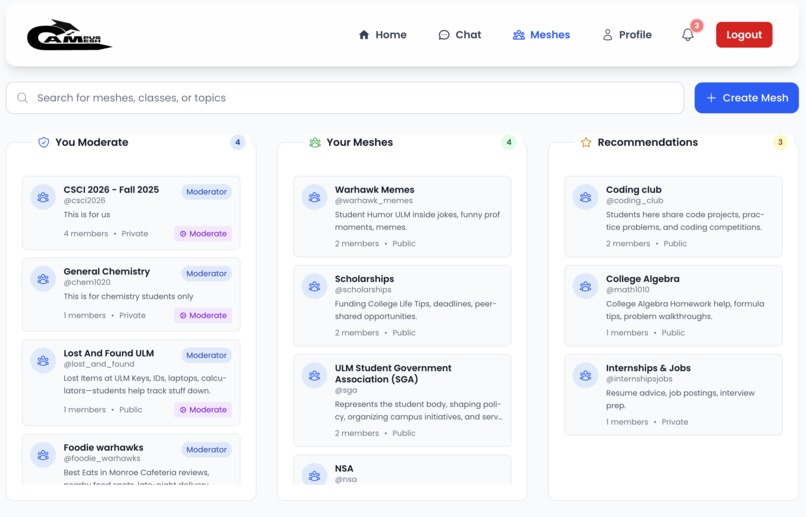Open the NSA mesh title
806x517 pixels.
(344, 469)
